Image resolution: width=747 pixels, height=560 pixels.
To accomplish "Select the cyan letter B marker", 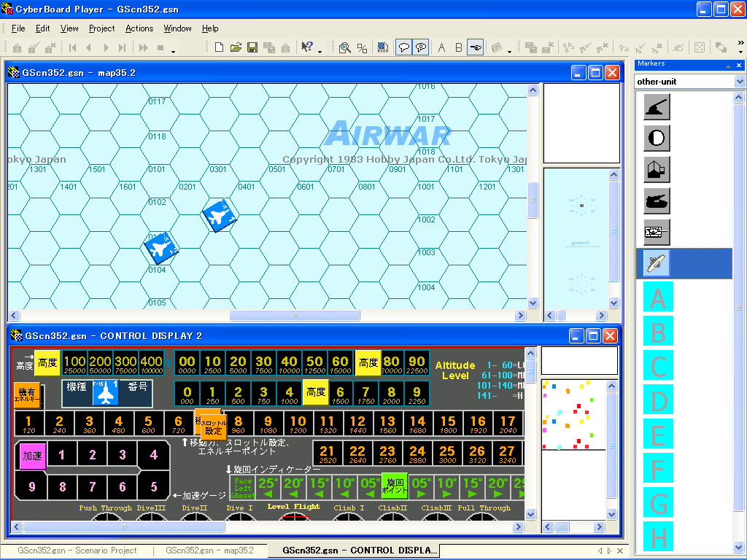I will click(659, 332).
